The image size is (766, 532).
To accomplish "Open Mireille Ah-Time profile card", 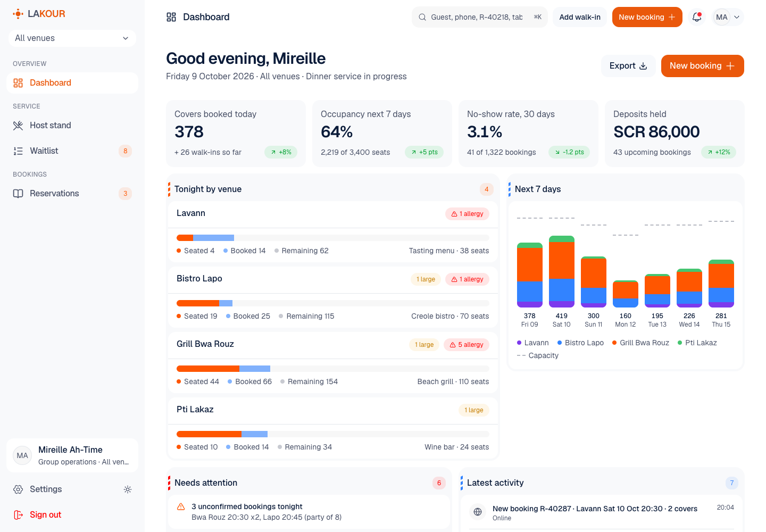I will point(72,455).
